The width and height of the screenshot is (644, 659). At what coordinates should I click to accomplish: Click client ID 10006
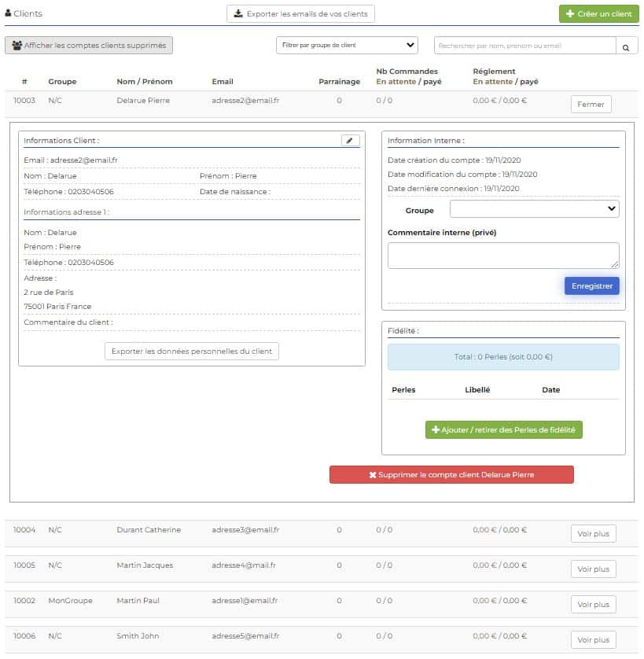pos(24,636)
